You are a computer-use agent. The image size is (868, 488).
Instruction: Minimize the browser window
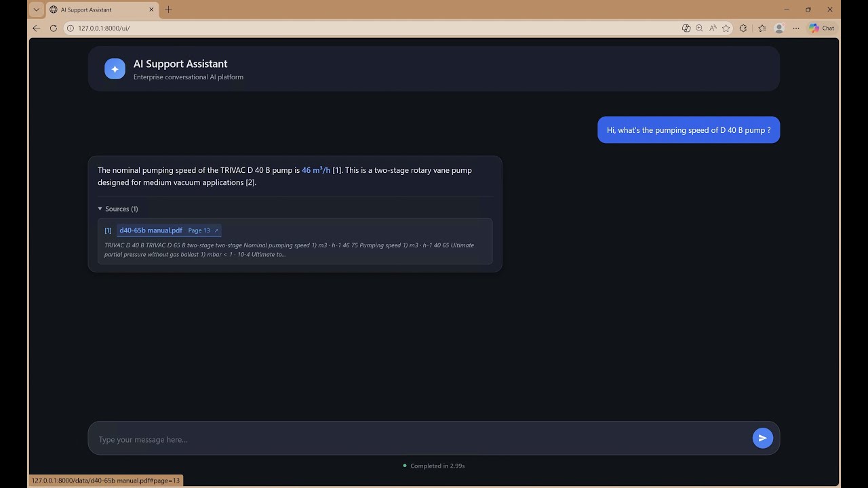(x=787, y=9)
